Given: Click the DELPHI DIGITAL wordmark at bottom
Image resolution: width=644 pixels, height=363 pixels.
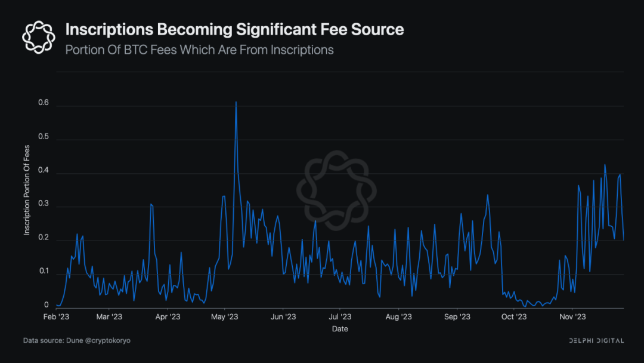Looking at the screenshot, I should click(x=596, y=340).
